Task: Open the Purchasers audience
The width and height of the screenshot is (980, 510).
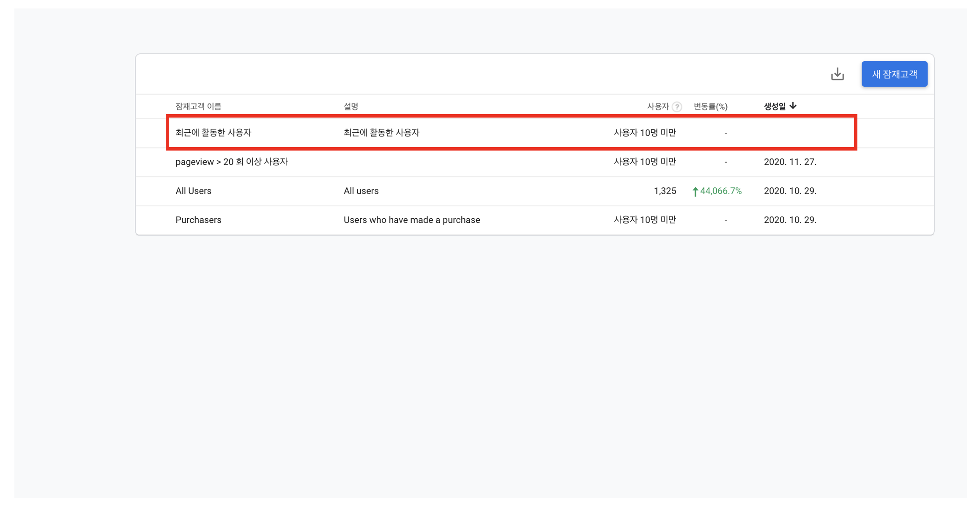Action: (198, 220)
